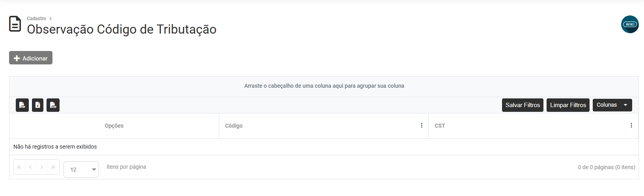Open the CST column options menu
The width and height of the screenshot is (644, 196).
pos(631,125)
